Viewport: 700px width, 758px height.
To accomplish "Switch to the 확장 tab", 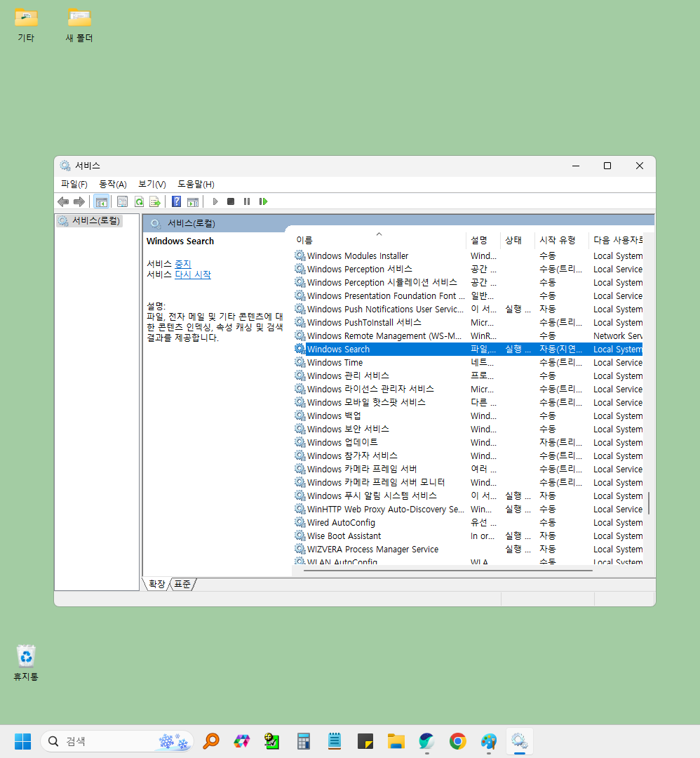I will point(156,585).
